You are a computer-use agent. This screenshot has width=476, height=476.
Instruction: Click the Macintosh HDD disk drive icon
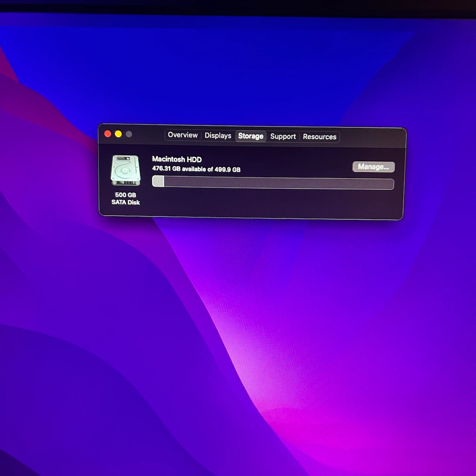pos(125,170)
